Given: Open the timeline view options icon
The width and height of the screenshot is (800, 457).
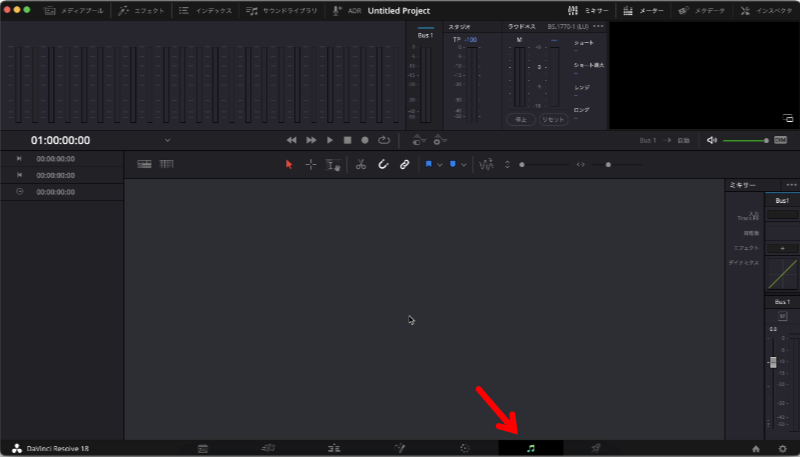Looking at the screenshot, I should [x=144, y=164].
